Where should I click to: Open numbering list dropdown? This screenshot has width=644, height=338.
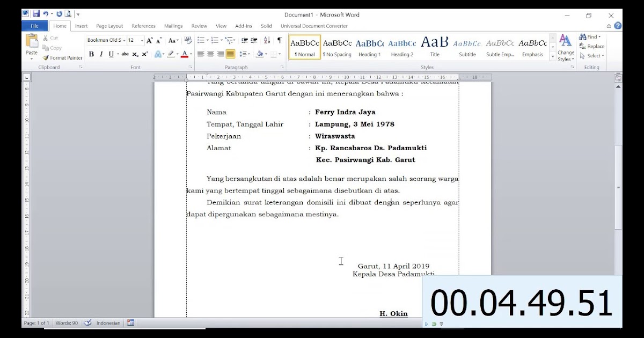tap(221, 40)
